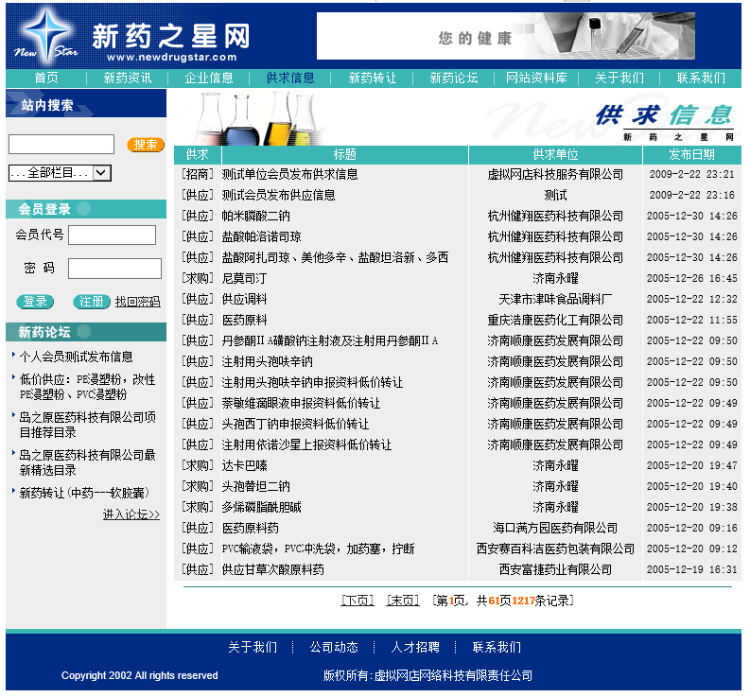Click company 天津市津味食品调料厂
This screenshot has height=697, width=750.
pyautogui.click(x=555, y=299)
